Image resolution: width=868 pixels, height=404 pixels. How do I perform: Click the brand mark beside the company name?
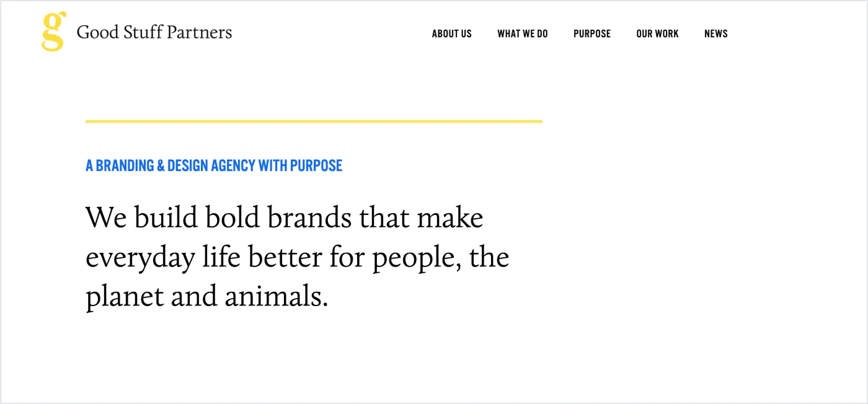click(52, 30)
